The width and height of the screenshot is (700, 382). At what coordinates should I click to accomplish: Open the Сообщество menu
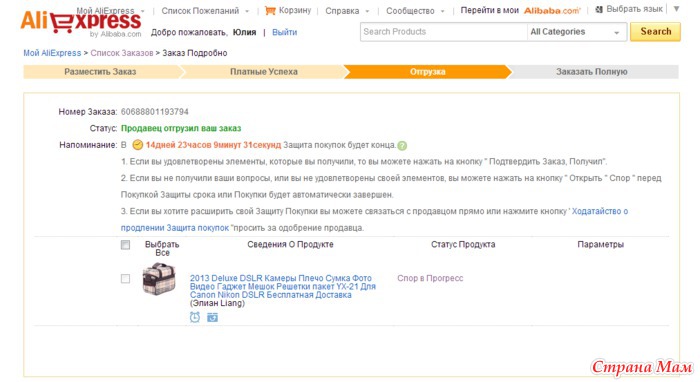pos(416,11)
